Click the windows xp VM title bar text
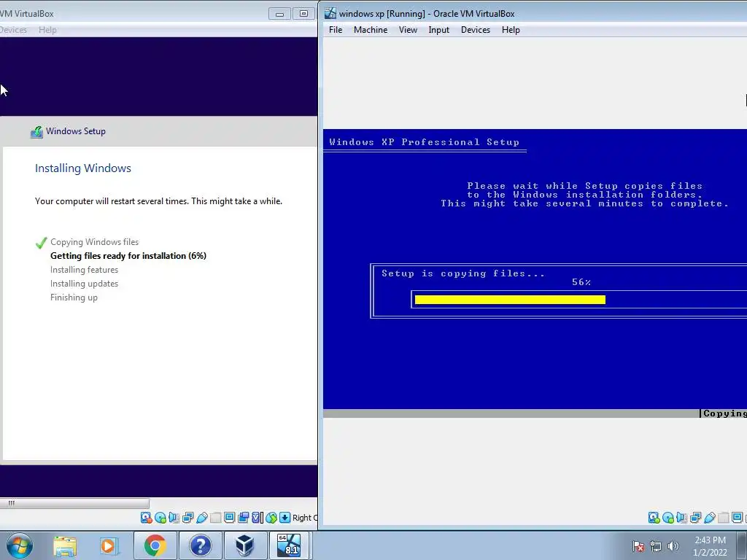This screenshot has height=560, width=747. [427, 13]
